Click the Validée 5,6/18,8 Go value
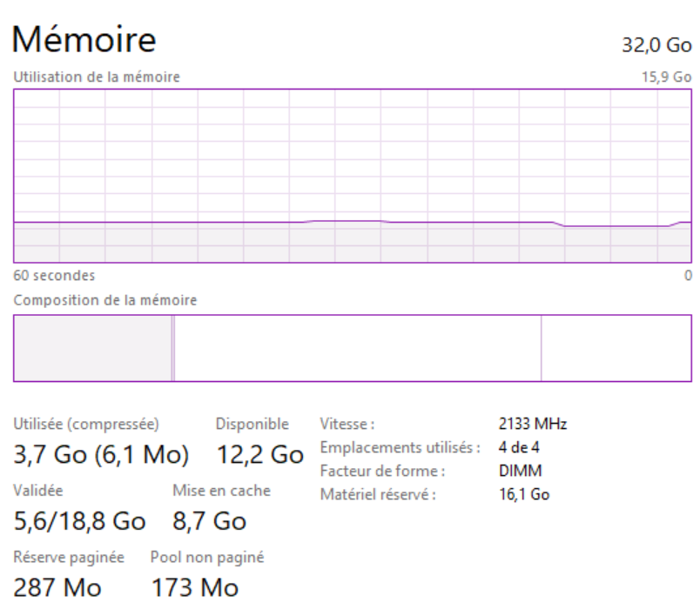This screenshot has height=616, width=700. coord(79,521)
